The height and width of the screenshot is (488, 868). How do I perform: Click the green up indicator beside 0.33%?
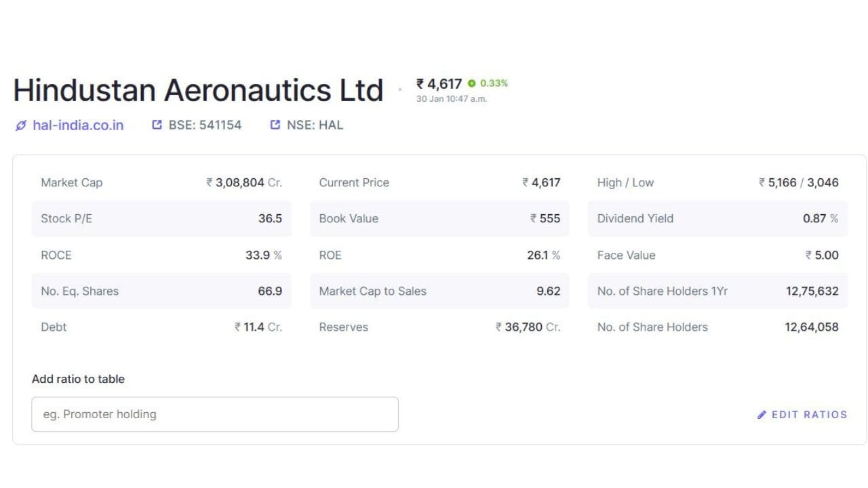pos(472,83)
